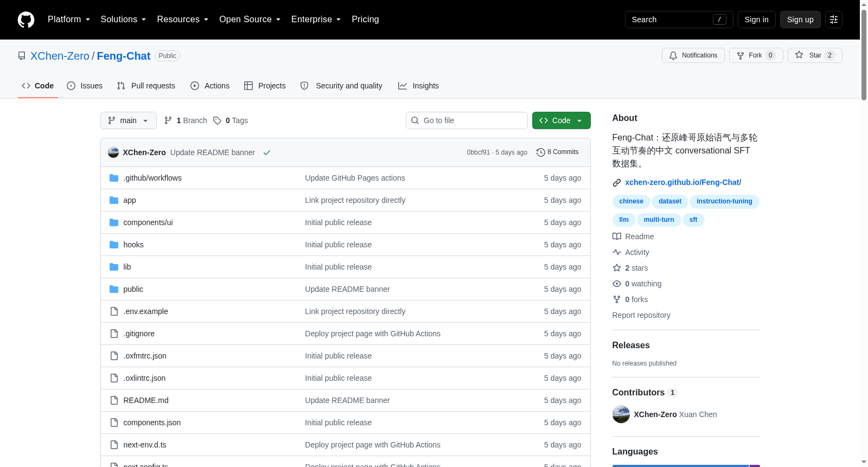This screenshot has height=467, width=868.
Task: Click the link icon beside project website
Action: click(x=617, y=183)
